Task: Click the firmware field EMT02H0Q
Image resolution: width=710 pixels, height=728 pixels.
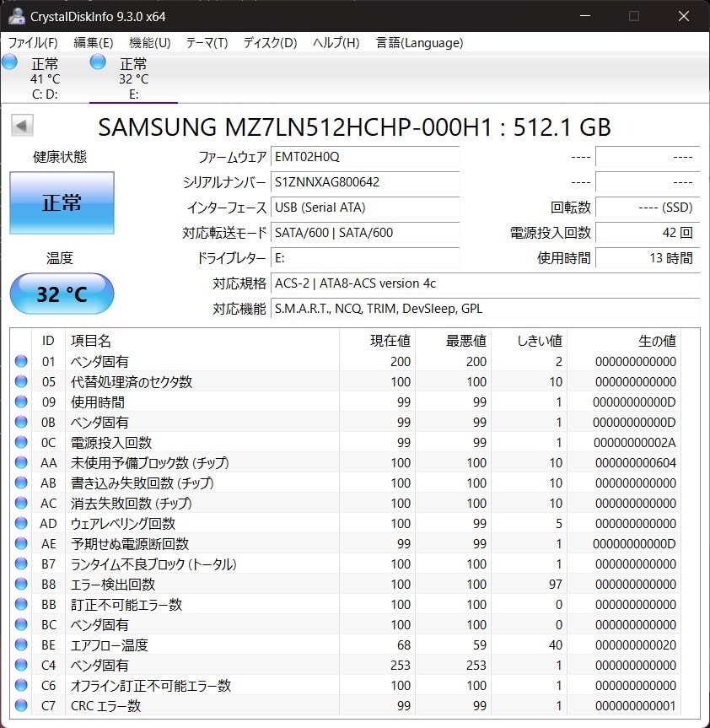Action: [x=365, y=156]
